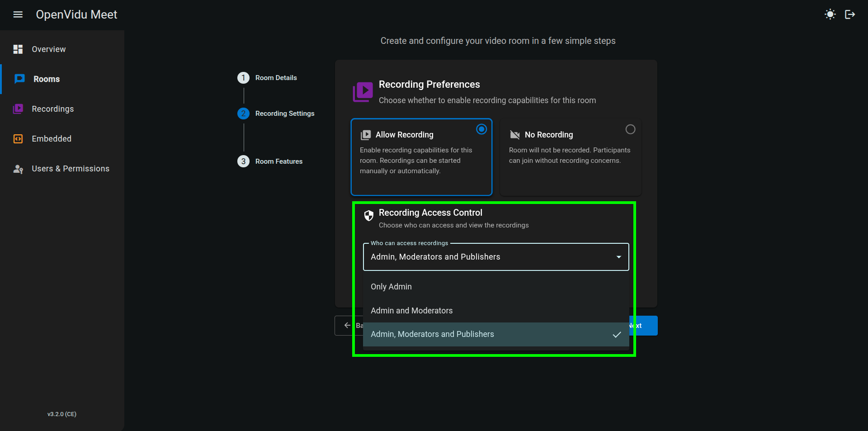Click the Recordings sidebar icon
The width and height of the screenshot is (868, 431).
18,109
